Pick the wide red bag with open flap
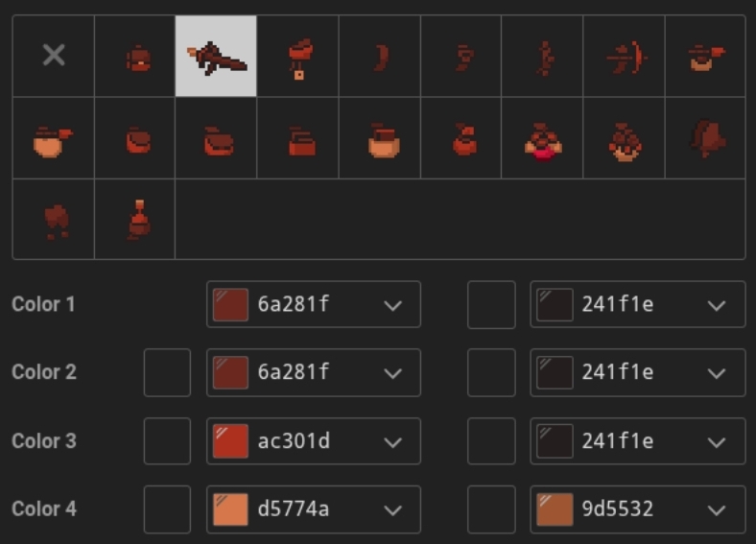The width and height of the screenshot is (756, 544). coord(216,138)
